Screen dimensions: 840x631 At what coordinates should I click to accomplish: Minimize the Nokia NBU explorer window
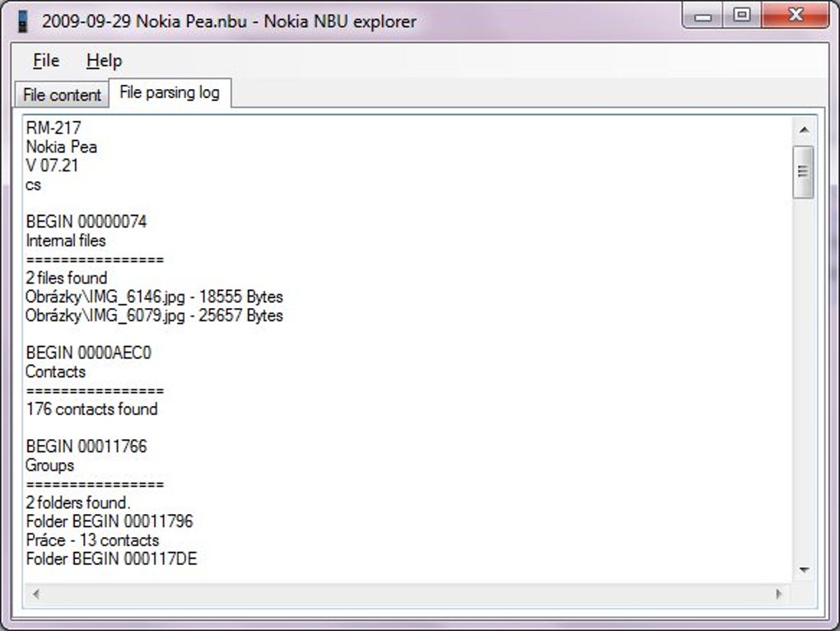click(702, 16)
